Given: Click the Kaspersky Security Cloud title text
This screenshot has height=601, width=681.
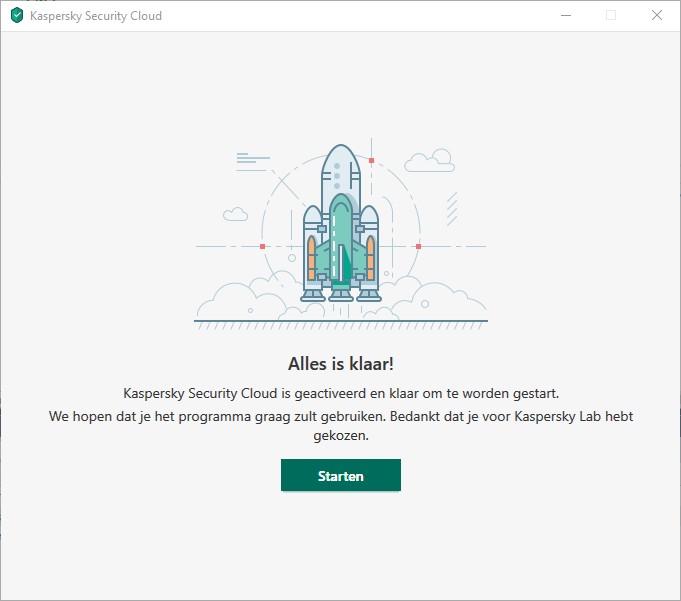Looking at the screenshot, I should click(96, 16).
